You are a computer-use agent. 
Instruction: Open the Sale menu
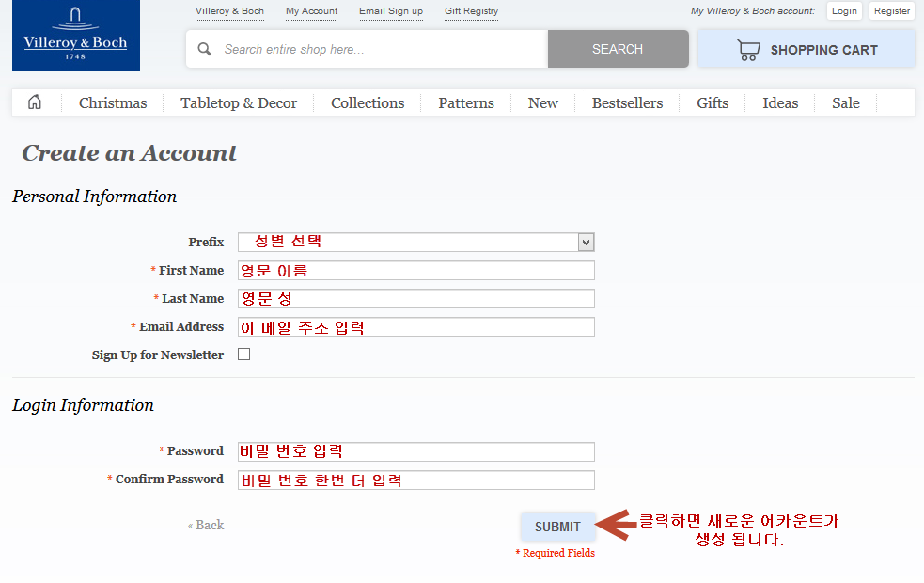click(x=846, y=103)
